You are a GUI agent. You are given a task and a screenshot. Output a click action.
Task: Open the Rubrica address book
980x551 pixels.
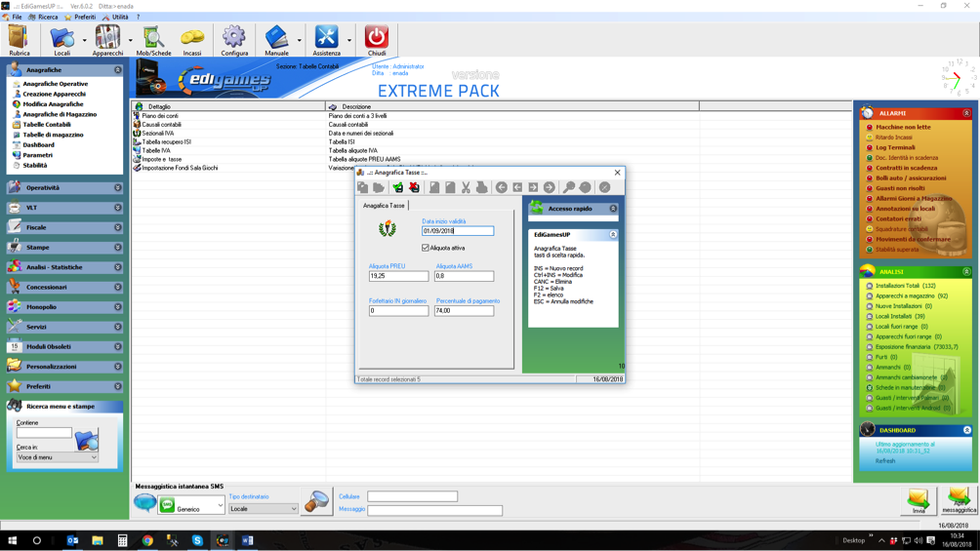19,39
